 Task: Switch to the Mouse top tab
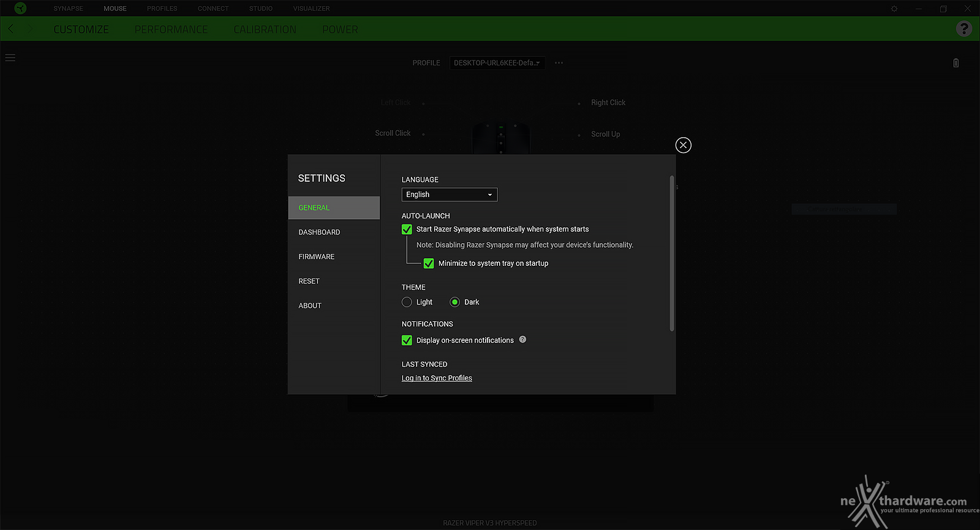click(115, 9)
